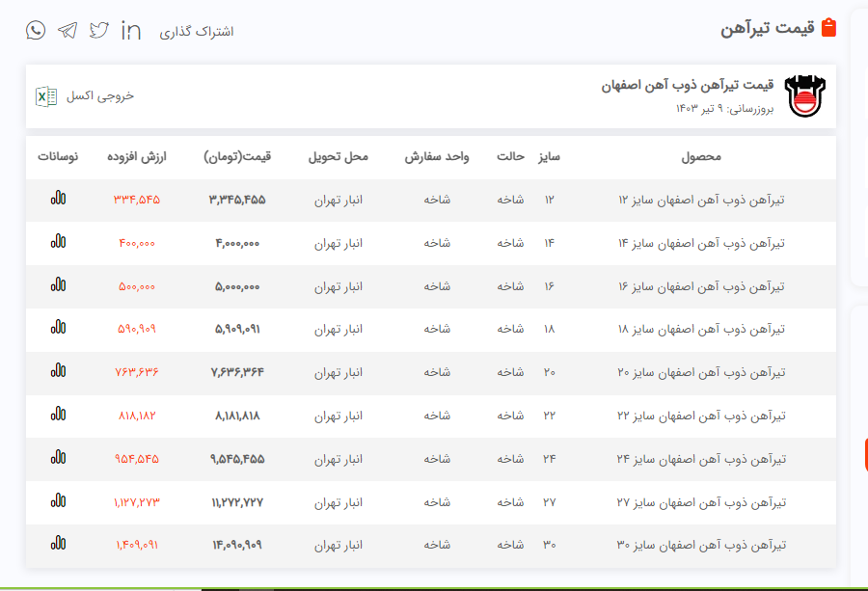Share page on WhatsApp
This screenshot has height=591, width=868.
(x=36, y=30)
